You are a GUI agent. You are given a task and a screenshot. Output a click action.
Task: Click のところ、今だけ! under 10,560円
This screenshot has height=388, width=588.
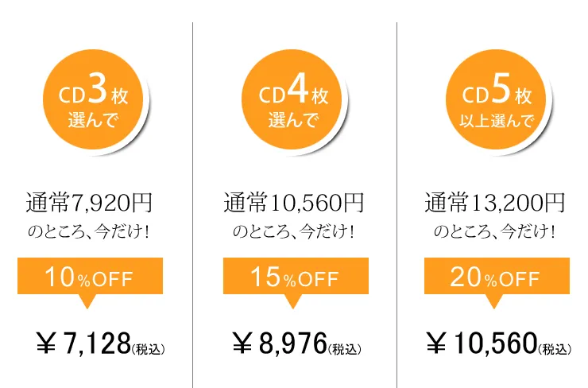point(294,231)
